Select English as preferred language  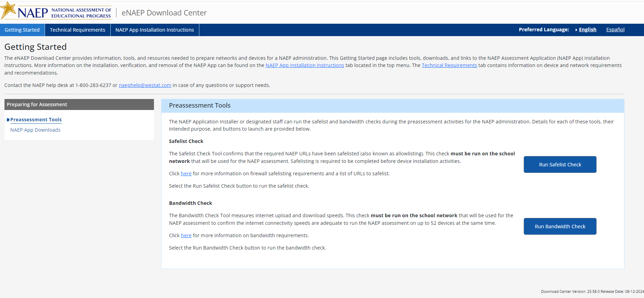(x=587, y=30)
